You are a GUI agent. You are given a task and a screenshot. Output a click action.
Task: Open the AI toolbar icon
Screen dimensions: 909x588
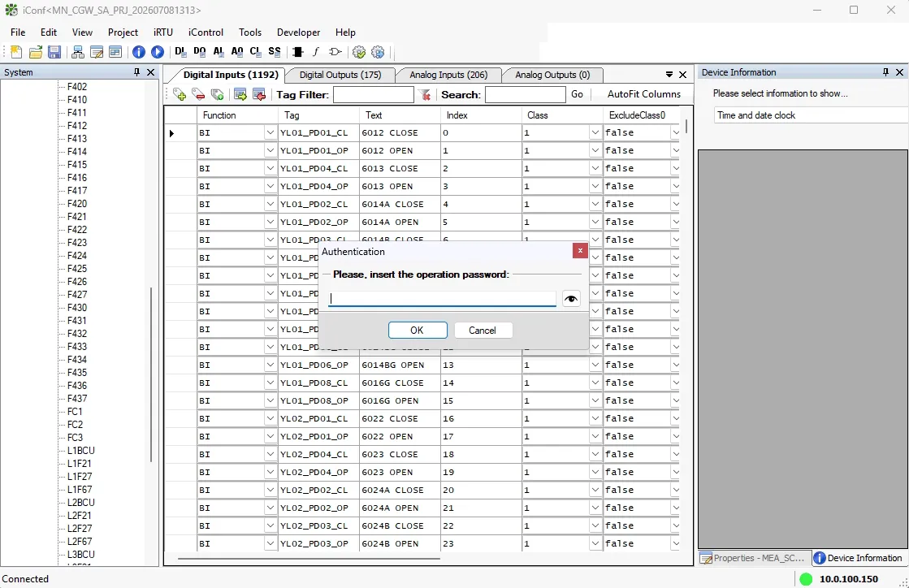click(218, 52)
